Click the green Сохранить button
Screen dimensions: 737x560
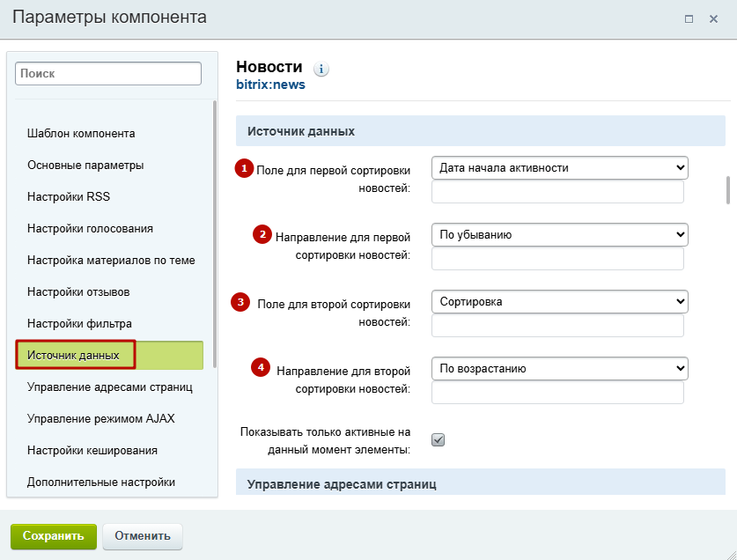click(54, 536)
